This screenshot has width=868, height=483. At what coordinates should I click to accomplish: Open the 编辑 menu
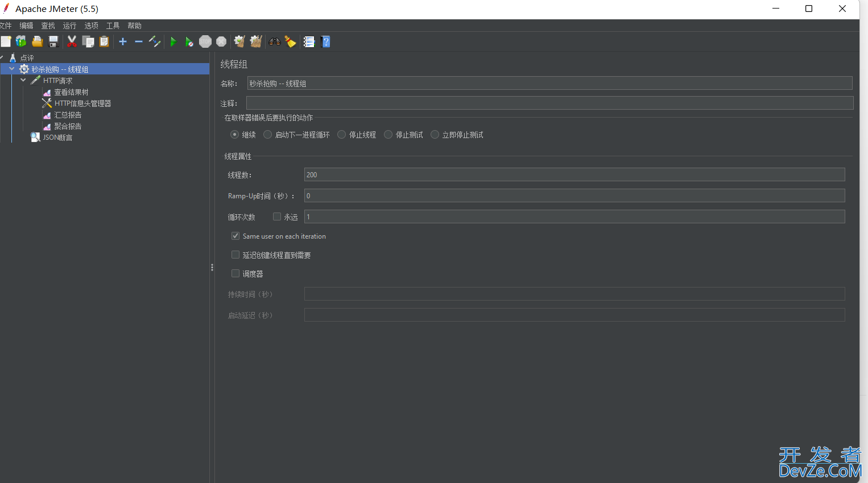coord(26,26)
